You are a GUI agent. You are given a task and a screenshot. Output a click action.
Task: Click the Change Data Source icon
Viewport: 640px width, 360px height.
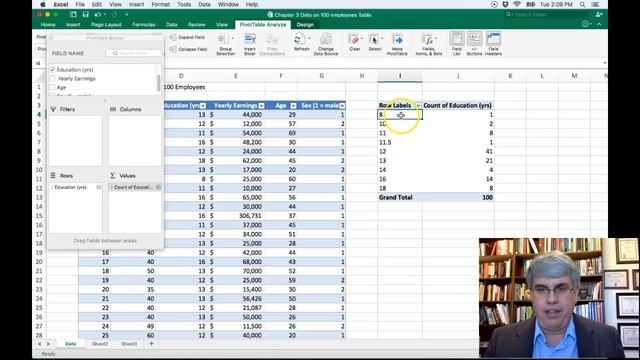326,39
